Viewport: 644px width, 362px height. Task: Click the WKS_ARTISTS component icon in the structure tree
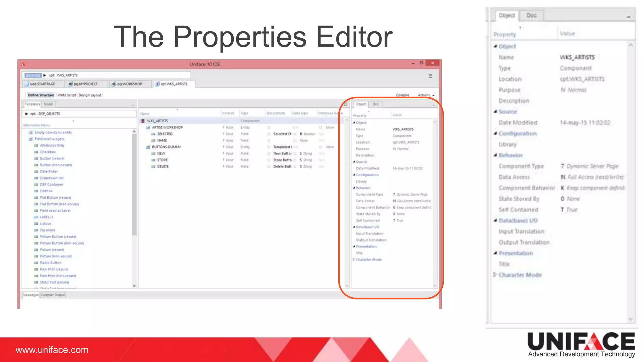(142, 121)
